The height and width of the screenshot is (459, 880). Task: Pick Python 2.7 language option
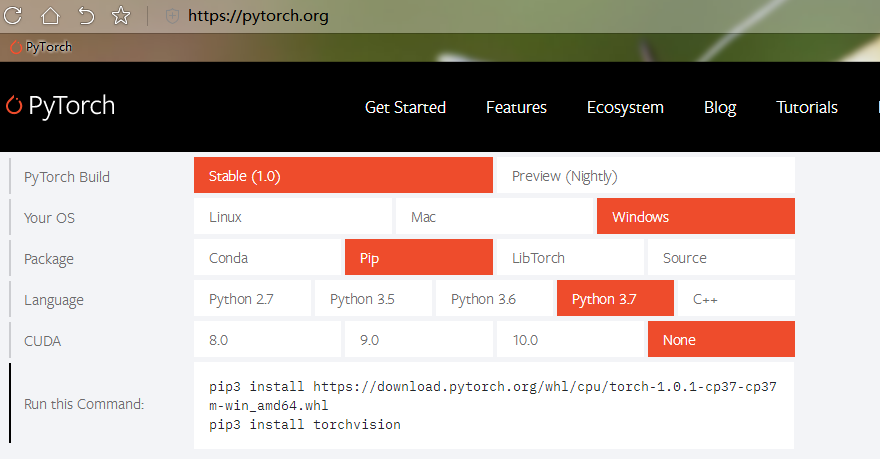click(x=252, y=299)
